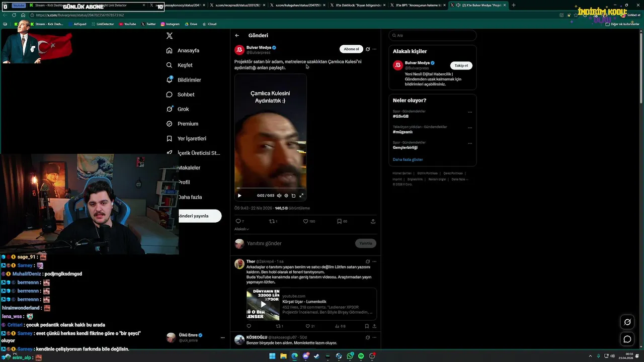Play the video in the post
Screen dimensions: 644x362
tap(239, 196)
